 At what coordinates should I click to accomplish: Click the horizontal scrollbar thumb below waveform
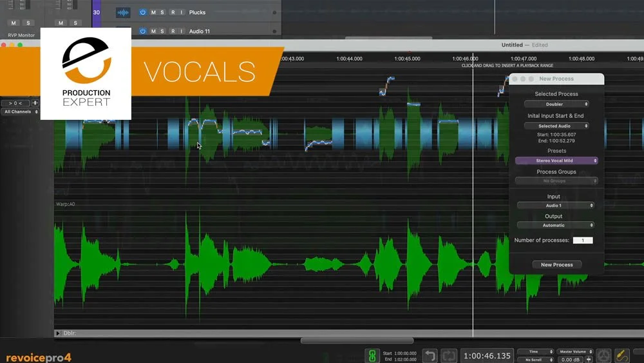[x=357, y=340]
